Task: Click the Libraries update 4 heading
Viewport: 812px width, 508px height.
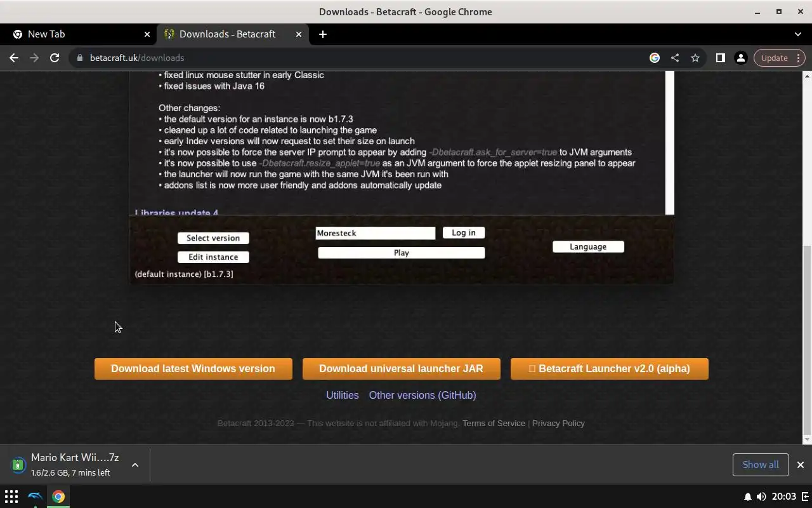Action: point(176,213)
